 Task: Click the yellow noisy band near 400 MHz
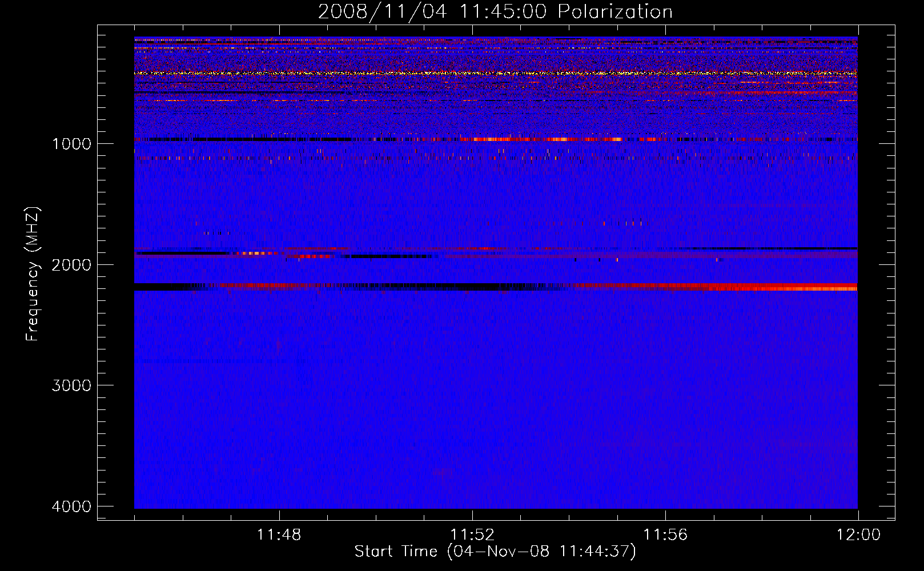tap(496, 73)
